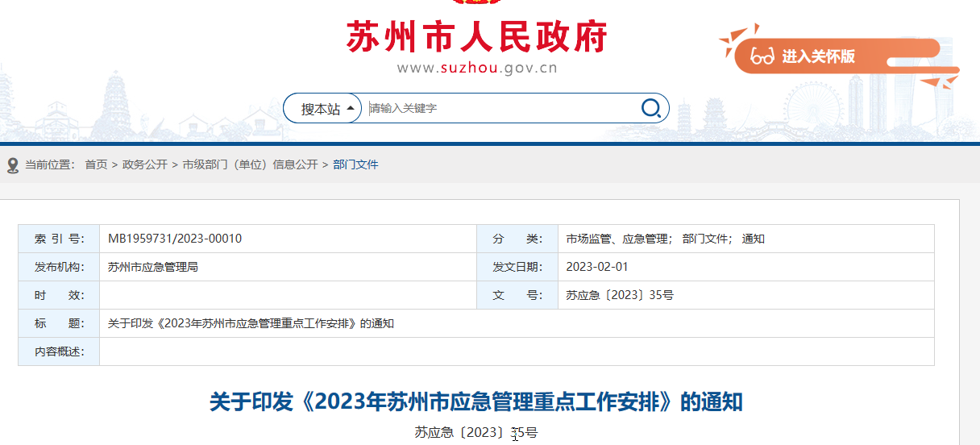This screenshot has height=445, width=980.
Task: Click the 发布机构 label cell
Action: coord(59,267)
